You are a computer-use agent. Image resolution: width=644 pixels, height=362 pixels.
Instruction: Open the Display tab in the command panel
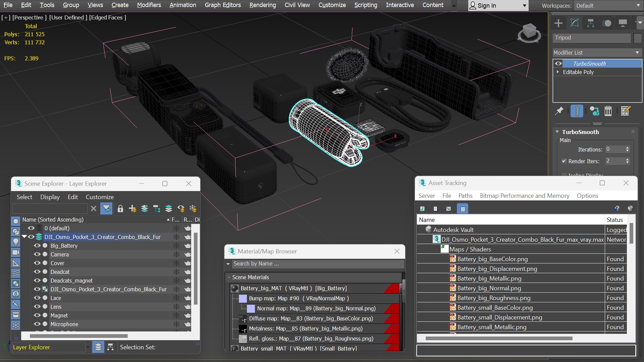click(623, 23)
